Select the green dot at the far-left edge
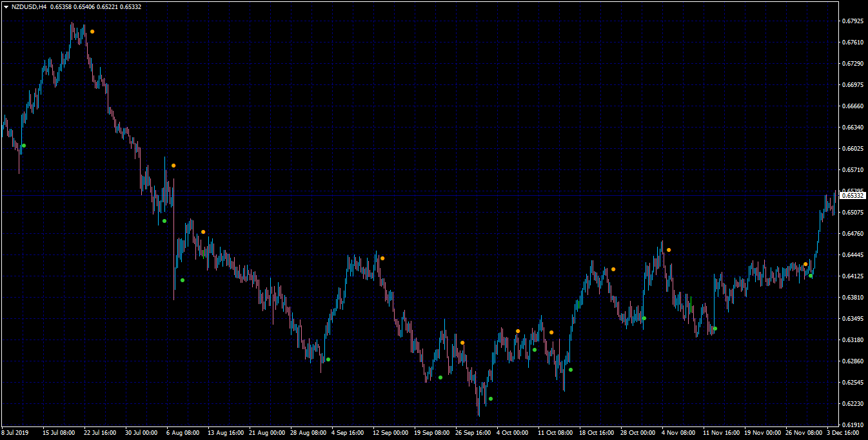This screenshot has height=440, width=868. point(24,146)
